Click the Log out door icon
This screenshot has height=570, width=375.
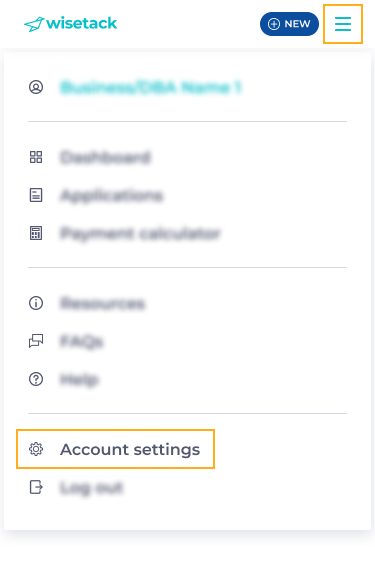point(36,487)
